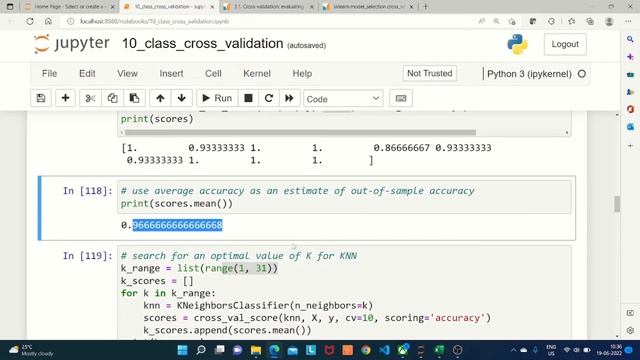Open browser settings and more menu

pyautogui.click(x=628, y=21)
